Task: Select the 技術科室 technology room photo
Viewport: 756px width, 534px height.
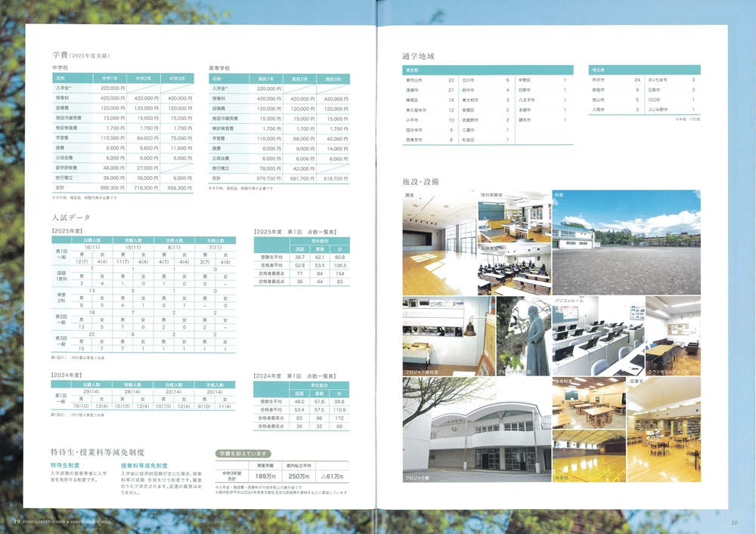Action: tap(589, 404)
